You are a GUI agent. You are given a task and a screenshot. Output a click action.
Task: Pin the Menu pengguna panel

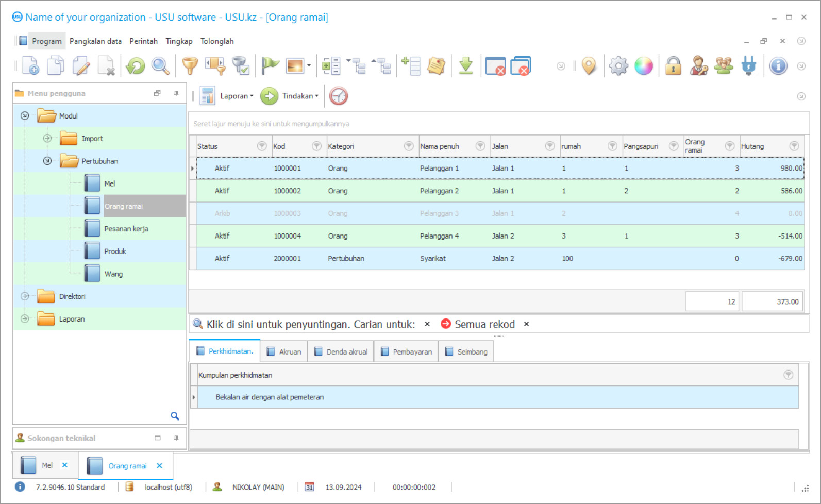pos(176,93)
